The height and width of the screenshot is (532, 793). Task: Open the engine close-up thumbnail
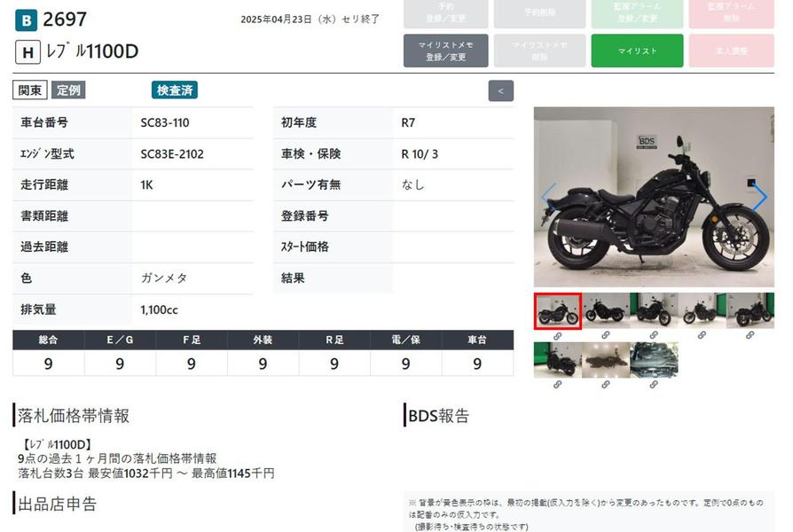(654, 360)
